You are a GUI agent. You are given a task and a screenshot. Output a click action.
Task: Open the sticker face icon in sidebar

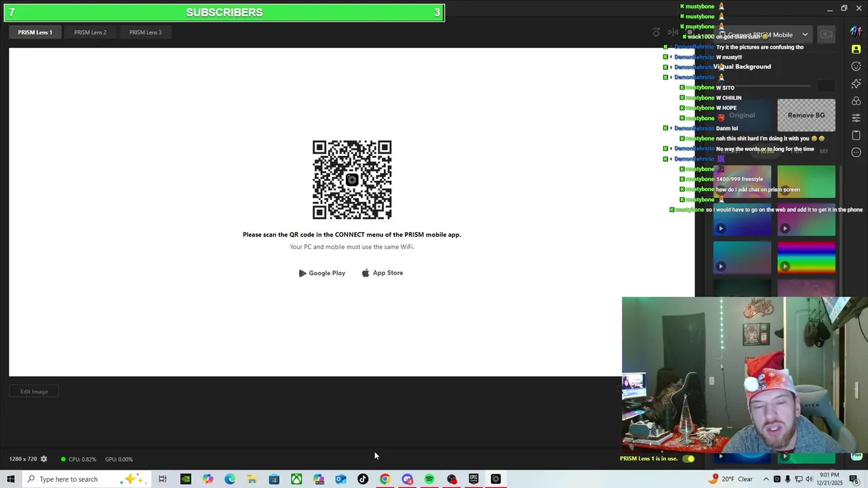tap(856, 66)
